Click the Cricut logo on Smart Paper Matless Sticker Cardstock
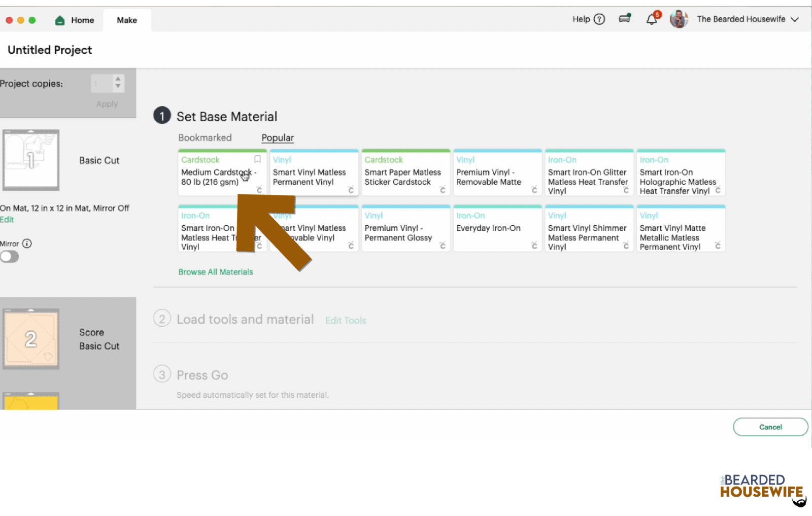Screen dimensions: 812x516 [x=442, y=190]
